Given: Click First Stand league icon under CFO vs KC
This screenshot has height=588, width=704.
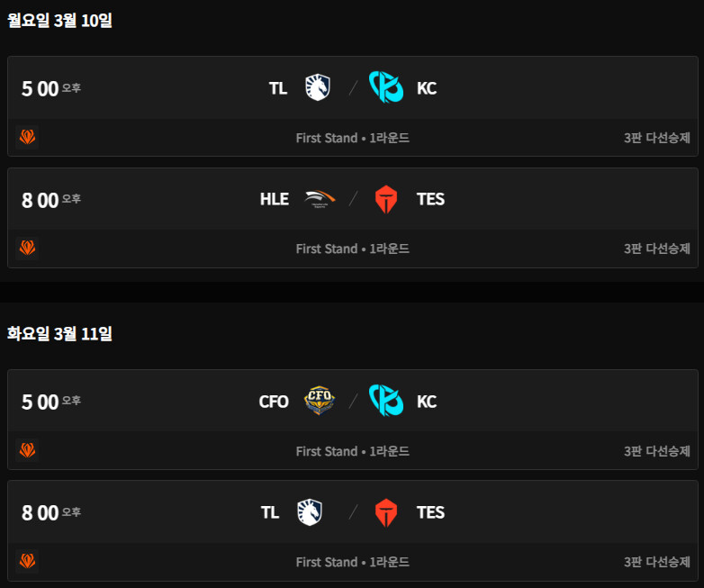Looking at the screenshot, I should tap(28, 450).
